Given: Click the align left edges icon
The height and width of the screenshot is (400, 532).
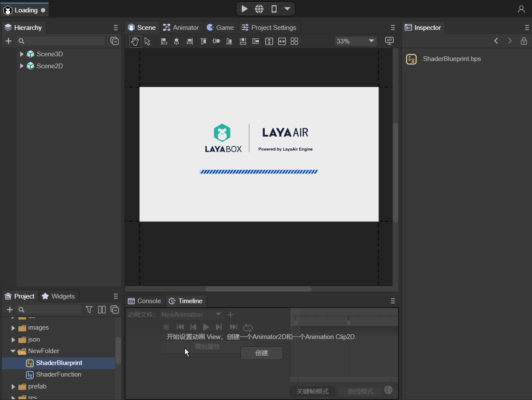Looking at the screenshot, I should [164, 41].
